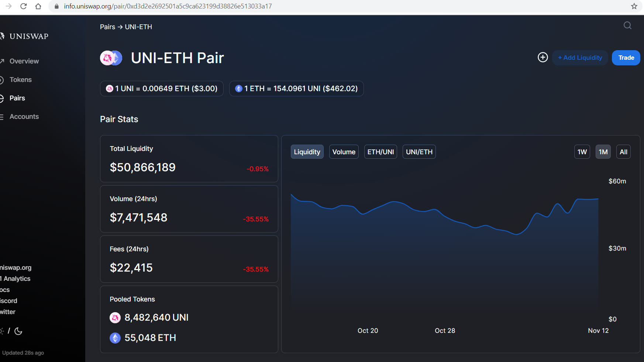Click the UNI-ETH Pair heading
Image resolution: width=644 pixels, height=362 pixels.
point(178,58)
